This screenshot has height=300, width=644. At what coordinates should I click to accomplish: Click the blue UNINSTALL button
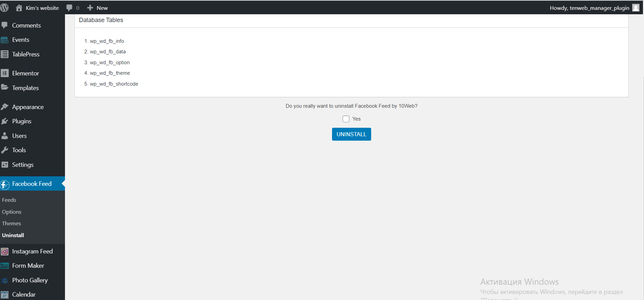click(x=351, y=134)
